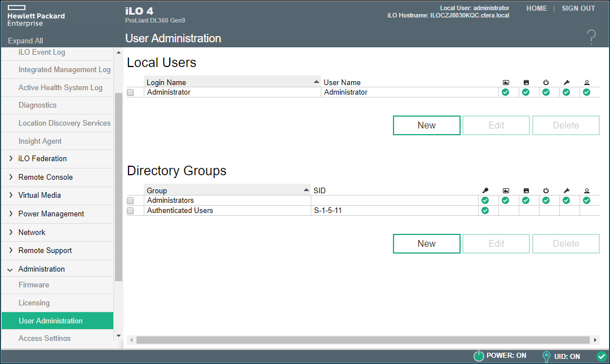Click Virtual Power privilege header icon in Local Users
This screenshot has width=610, height=364.
(x=546, y=82)
